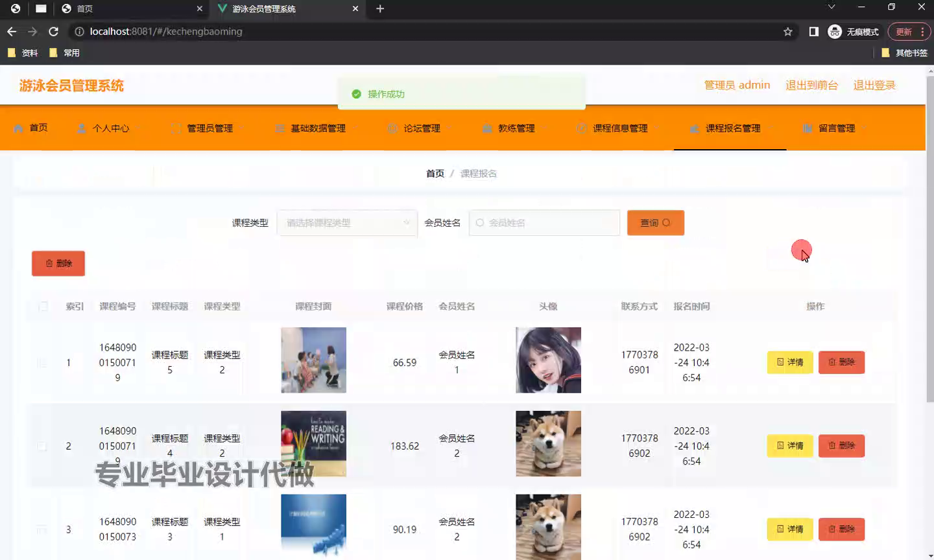Screen dimensions: 934x560
Task: Click 删除 for row 2
Action: (x=841, y=446)
